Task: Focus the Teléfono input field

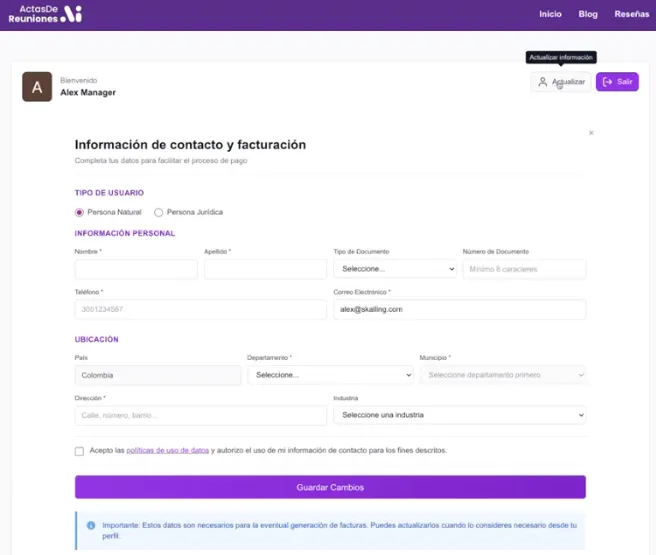Action: (x=200, y=310)
